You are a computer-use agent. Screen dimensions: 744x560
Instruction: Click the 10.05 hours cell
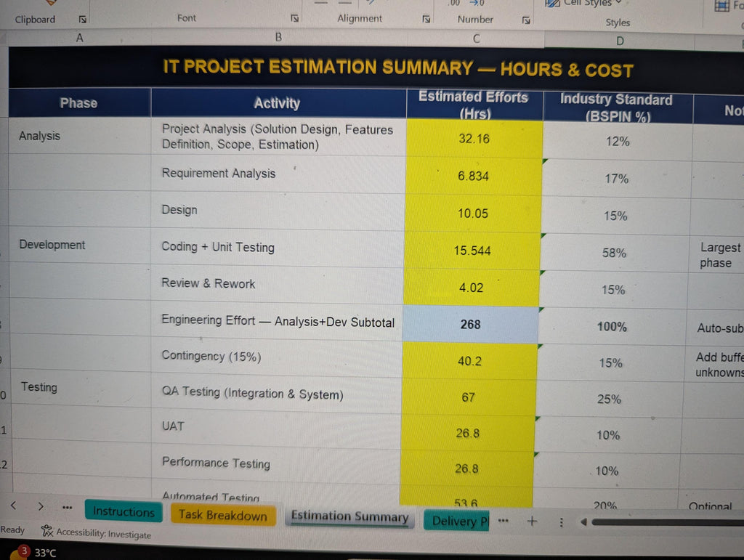click(x=472, y=214)
